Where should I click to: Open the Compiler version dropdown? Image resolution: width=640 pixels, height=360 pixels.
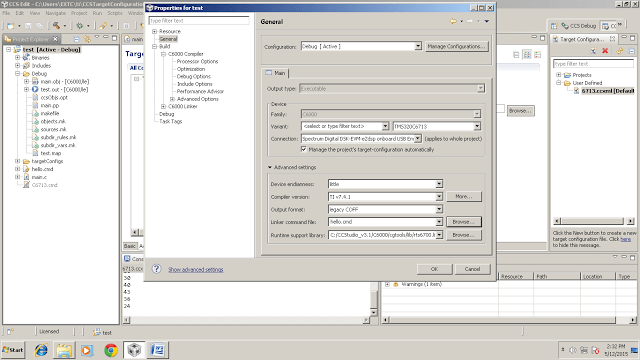pos(439,197)
